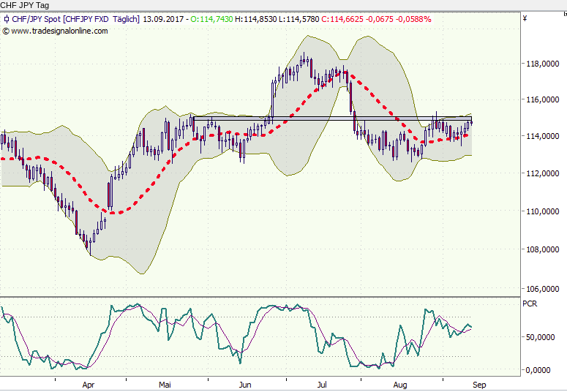This screenshot has width=567, height=392.
Task: Click the close value 'C:114,6625'
Action: [342, 19]
